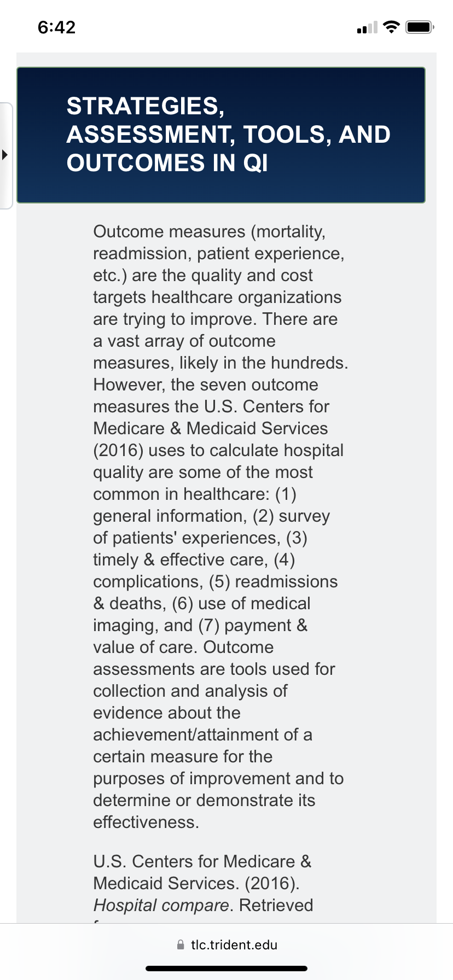The height and width of the screenshot is (980, 453).
Task: Click the line Medicaid Services. (2016).
Action: pyautogui.click(x=196, y=883)
